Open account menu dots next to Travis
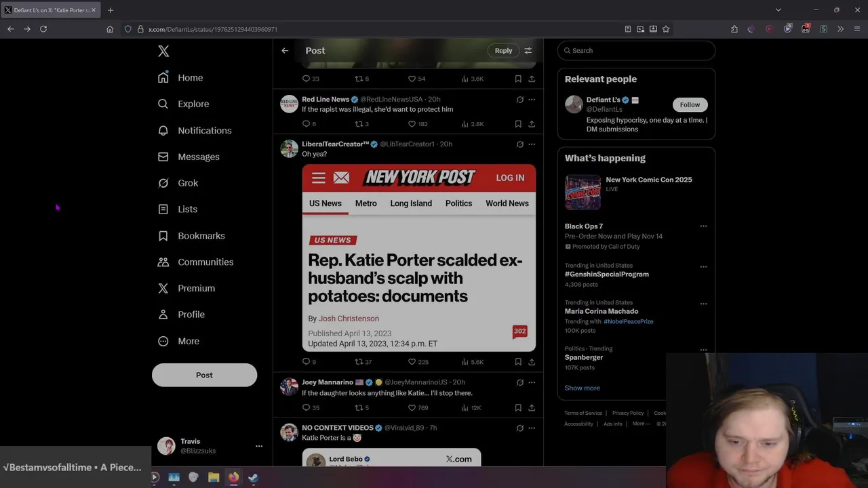Viewport: 868px width, 488px height. click(258, 446)
